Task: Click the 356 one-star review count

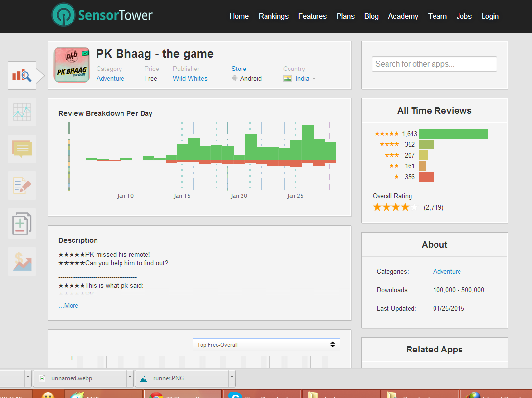Action: coord(410,177)
